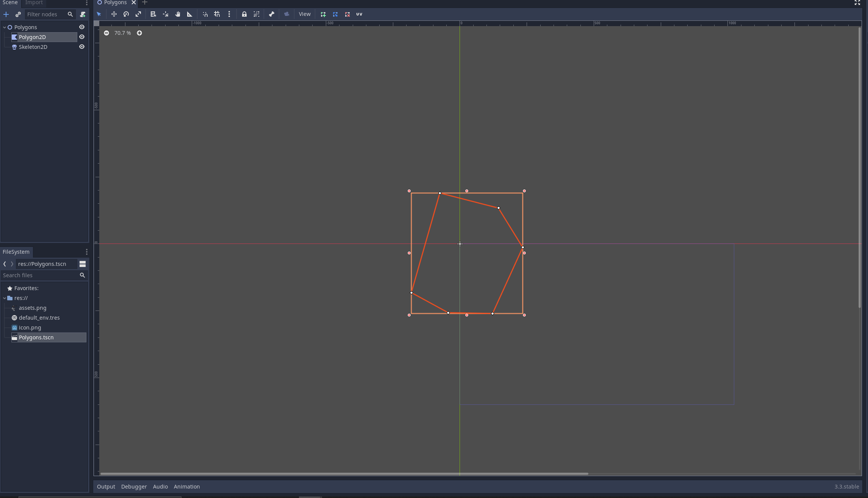Open the UV editor with the UV button
This screenshot has width=868, height=498.
359,14
